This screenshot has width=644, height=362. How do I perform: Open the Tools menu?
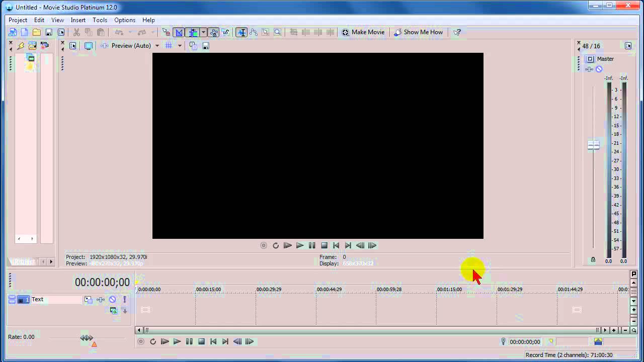[100, 20]
